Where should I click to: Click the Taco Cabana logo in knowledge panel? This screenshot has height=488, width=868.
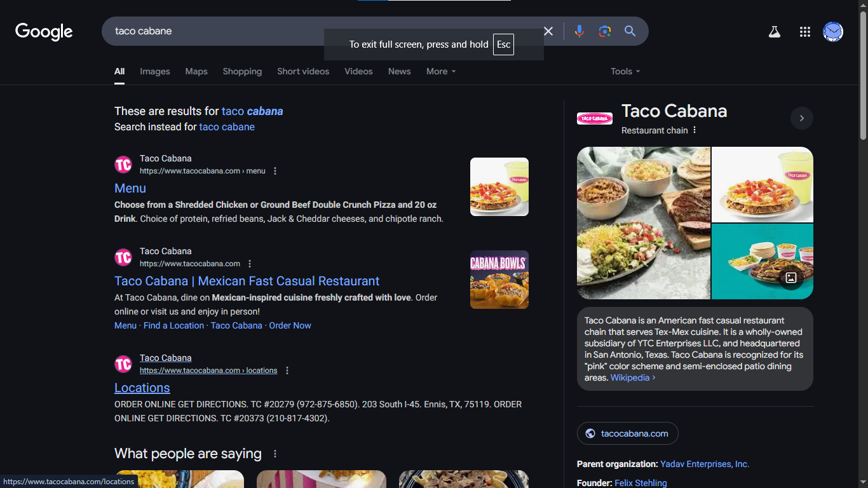595,118
